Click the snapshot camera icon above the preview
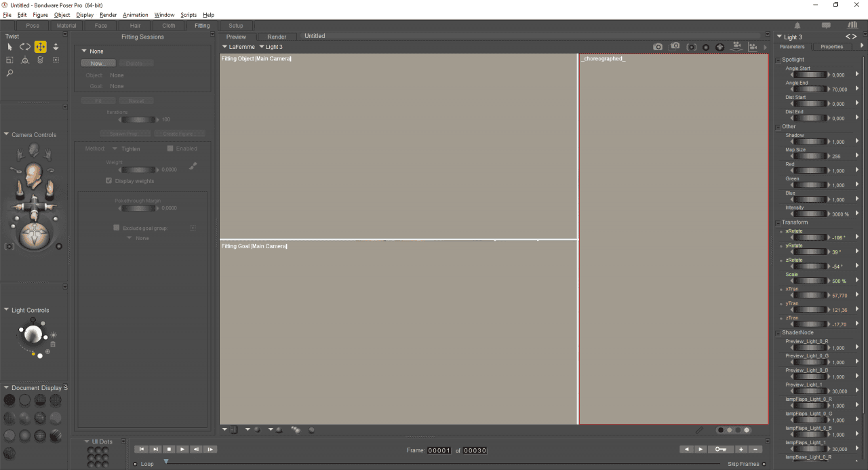 pos(658,46)
